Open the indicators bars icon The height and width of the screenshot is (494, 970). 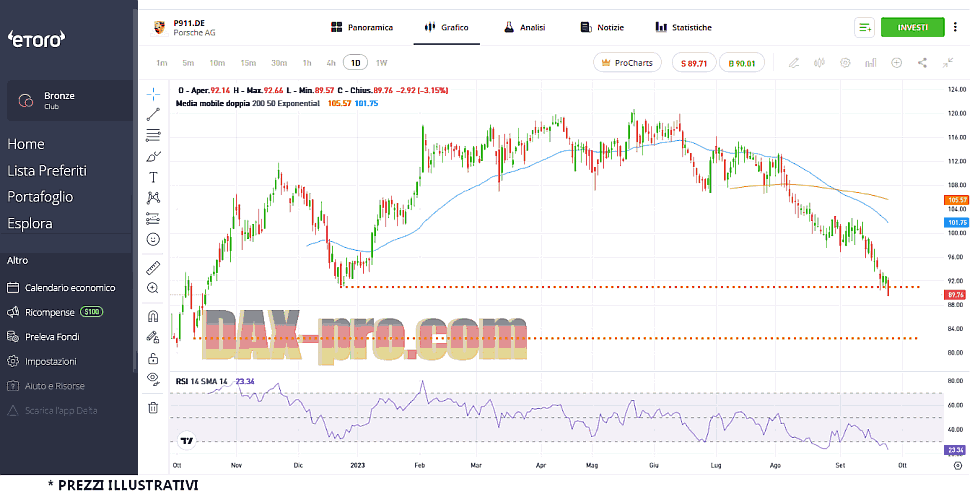pos(871,62)
